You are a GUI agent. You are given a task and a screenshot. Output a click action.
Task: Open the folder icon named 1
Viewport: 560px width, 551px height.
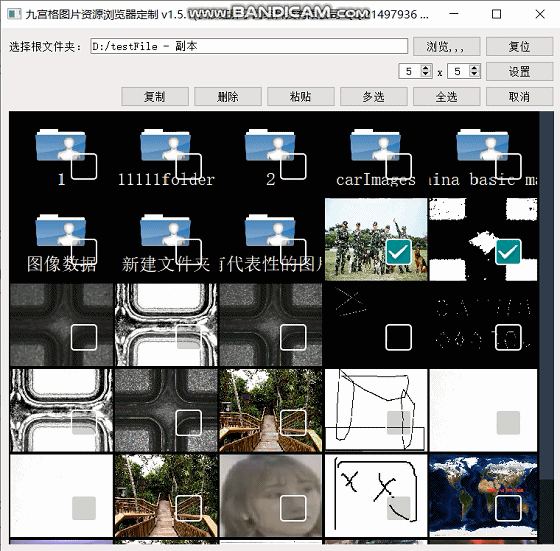[x=60, y=145]
